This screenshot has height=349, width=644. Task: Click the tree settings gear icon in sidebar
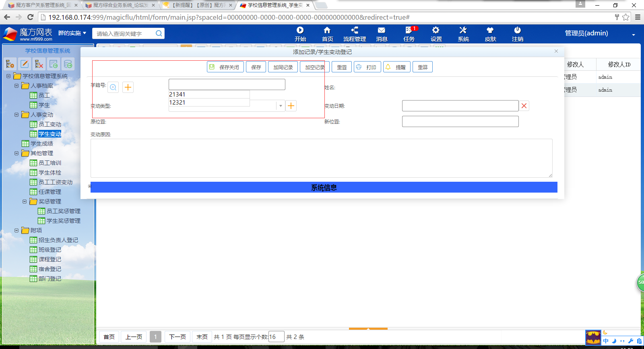10,64
